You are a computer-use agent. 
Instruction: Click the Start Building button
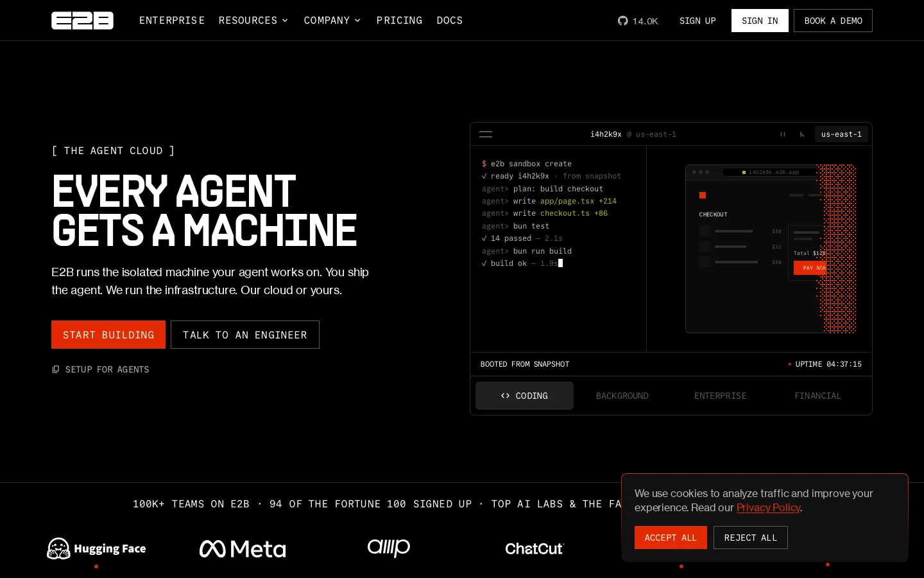108,335
